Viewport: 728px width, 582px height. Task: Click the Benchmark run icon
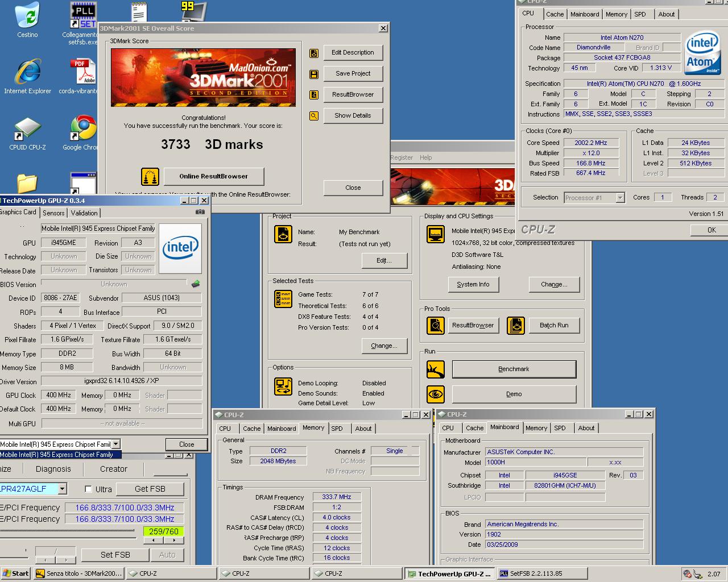pyautogui.click(x=436, y=369)
